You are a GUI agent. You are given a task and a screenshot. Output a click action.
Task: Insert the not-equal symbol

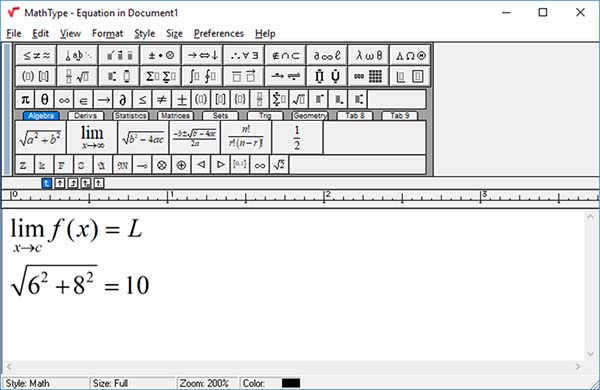click(x=162, y=100)
